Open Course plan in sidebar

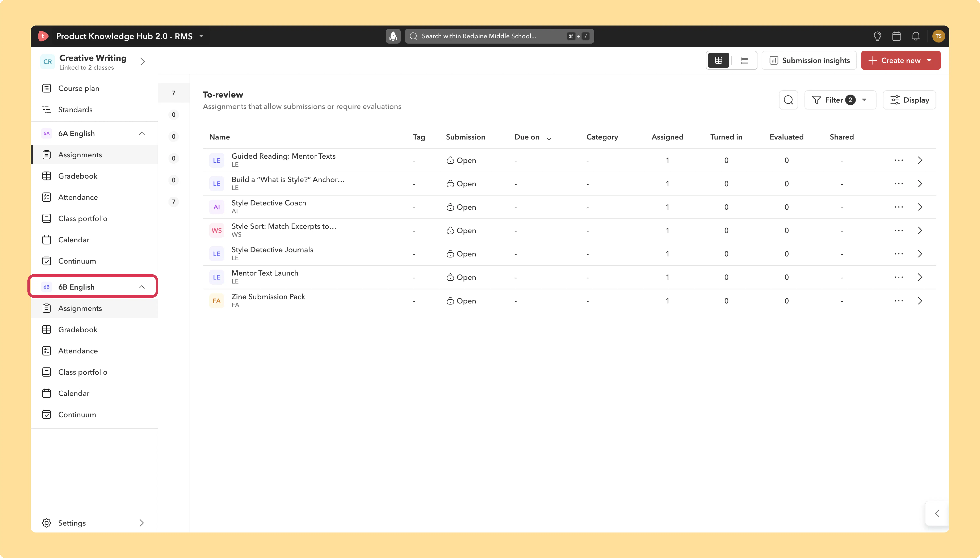coord(94,88)
